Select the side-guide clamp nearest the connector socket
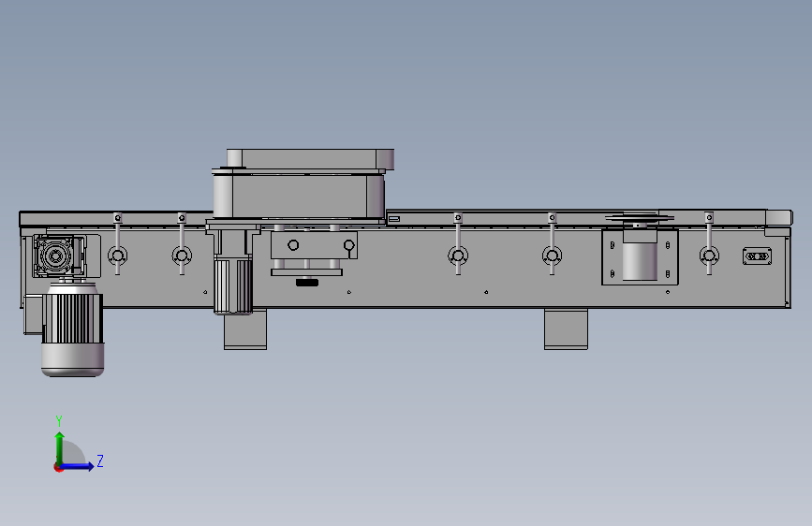The image size is (812, 526). 709,244
